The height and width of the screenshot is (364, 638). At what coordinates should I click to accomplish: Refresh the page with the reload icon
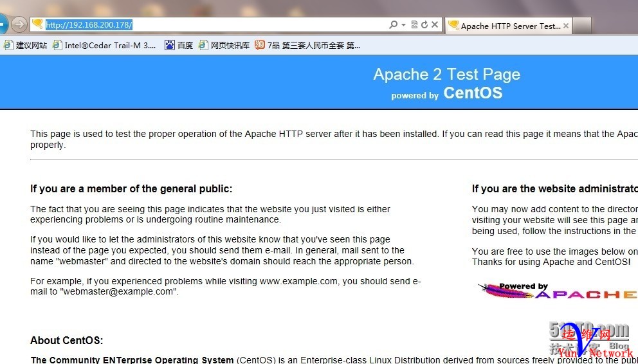click(424, 25)
